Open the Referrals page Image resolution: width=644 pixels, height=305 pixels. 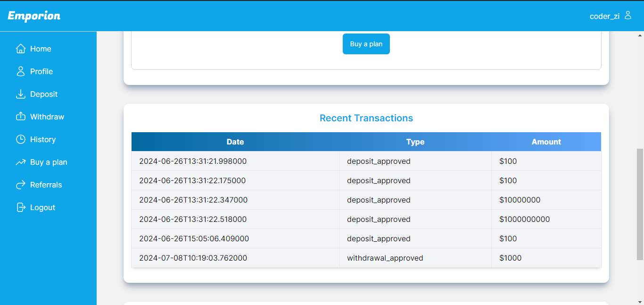click(46, 185)
